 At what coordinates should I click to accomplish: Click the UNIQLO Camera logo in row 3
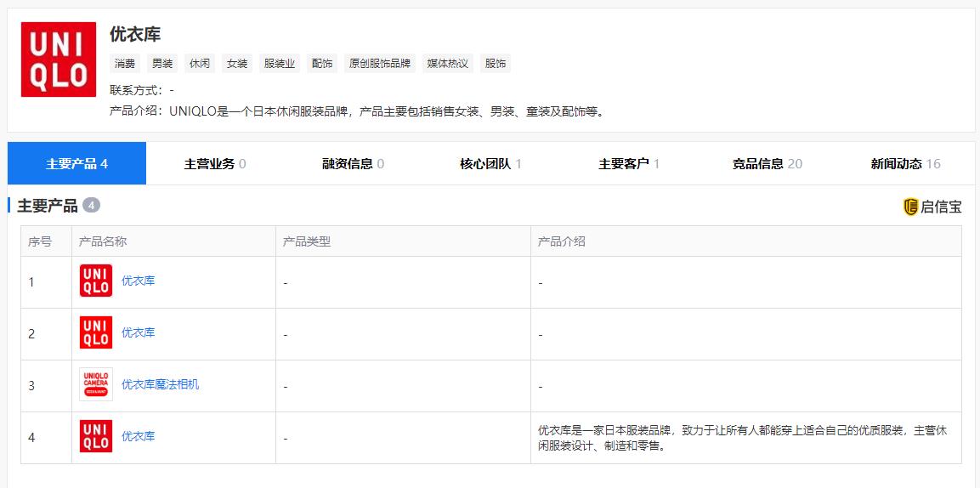tap(96, 384)
